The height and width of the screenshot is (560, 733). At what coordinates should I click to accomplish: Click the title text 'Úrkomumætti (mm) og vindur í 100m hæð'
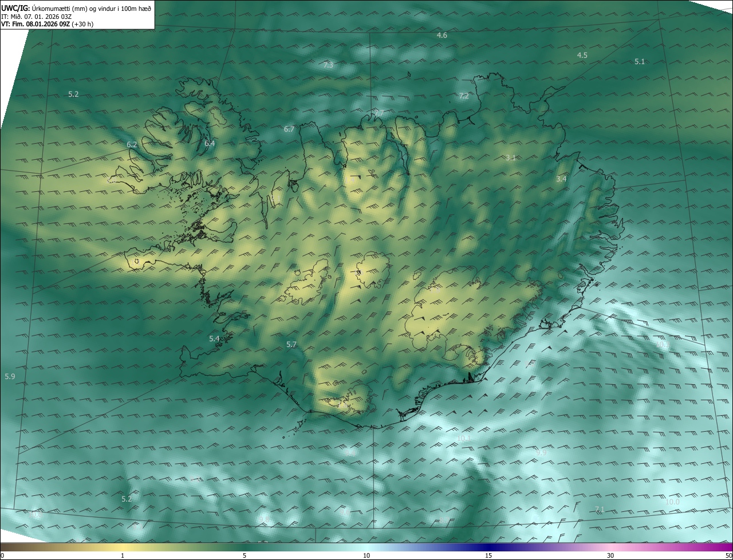92,8
